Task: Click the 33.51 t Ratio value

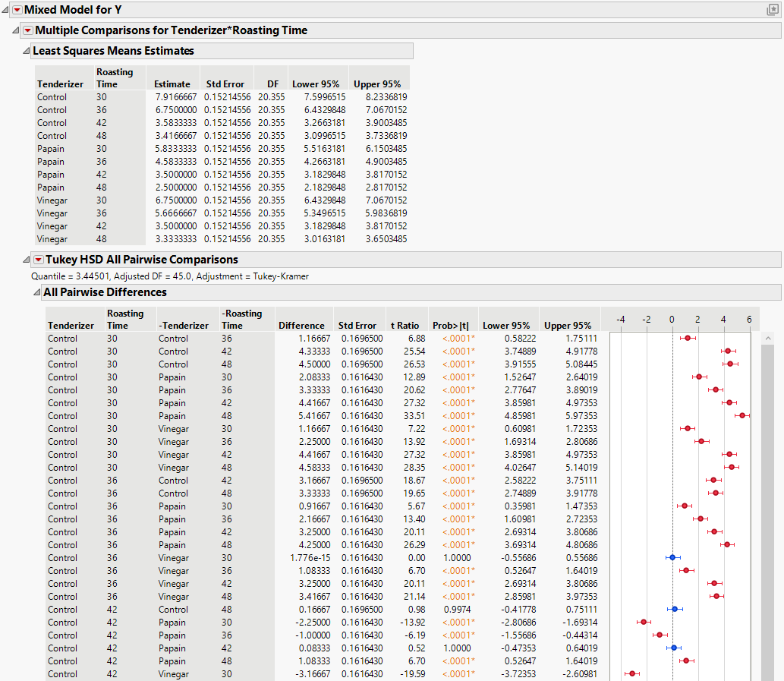Action: coord(414,415)
